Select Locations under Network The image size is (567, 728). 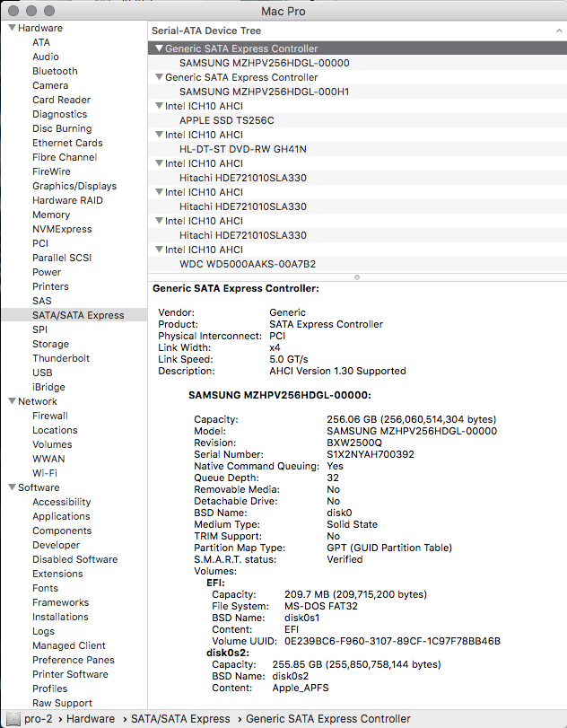[x=55, y=430]
